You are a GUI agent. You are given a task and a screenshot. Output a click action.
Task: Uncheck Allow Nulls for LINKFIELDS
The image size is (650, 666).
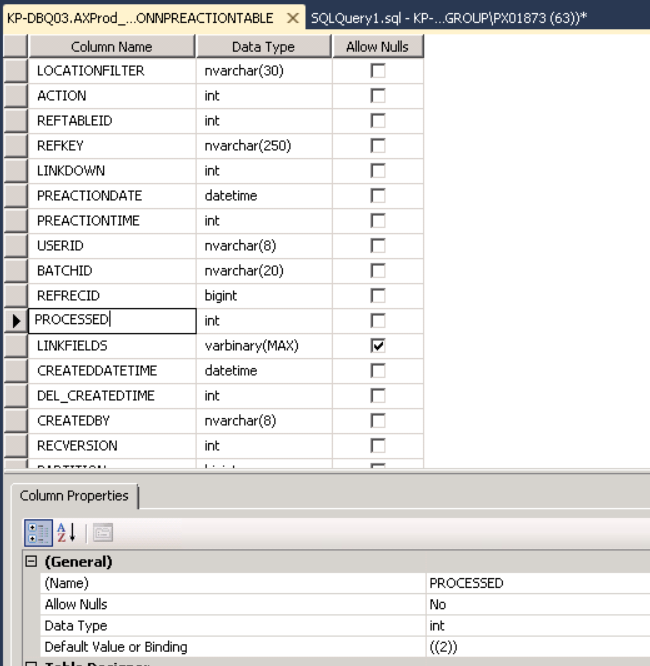pyautogui.click(x=378, y=346)
